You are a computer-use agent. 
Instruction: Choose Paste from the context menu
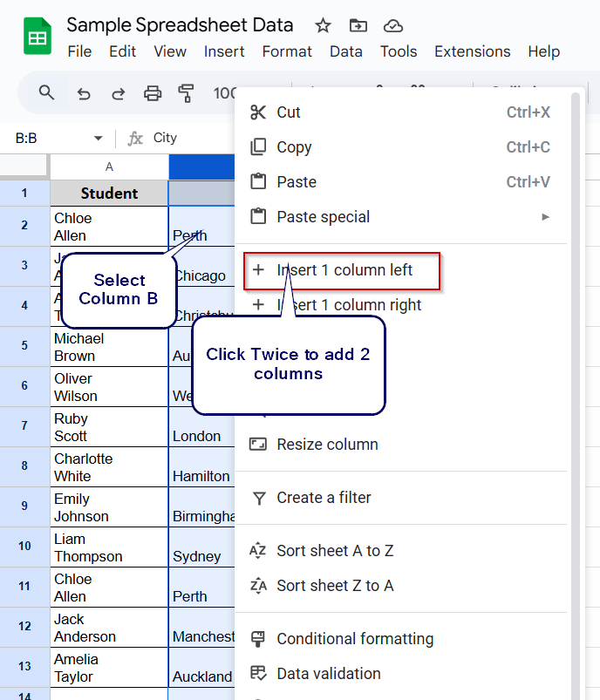[401, 181]
